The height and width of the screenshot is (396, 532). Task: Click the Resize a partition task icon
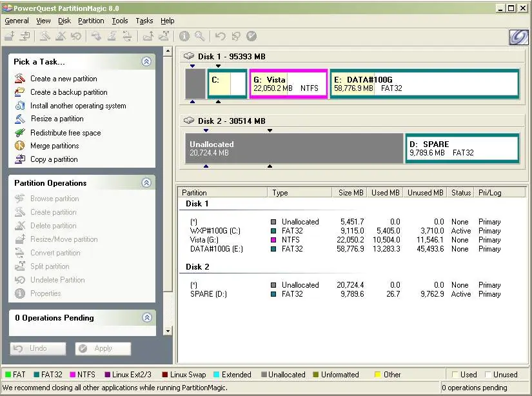click(x=19, y=119)
